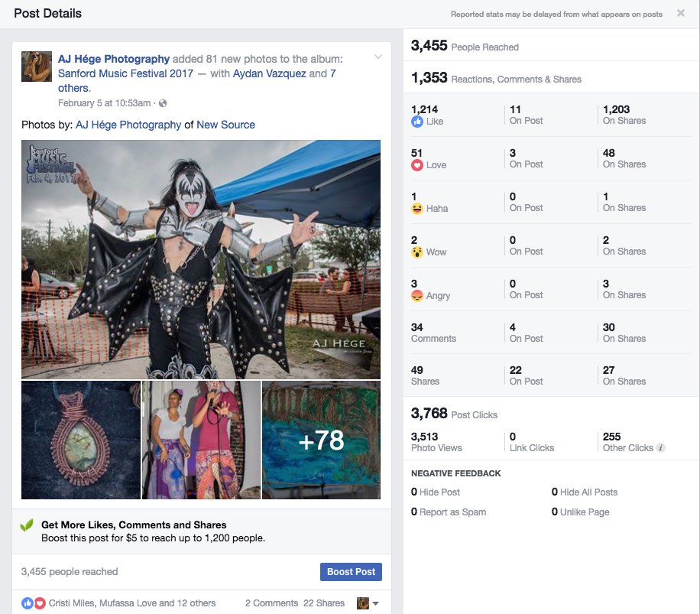Click the Haha emoji icon
700x614 pixels.
coord(417,209)
